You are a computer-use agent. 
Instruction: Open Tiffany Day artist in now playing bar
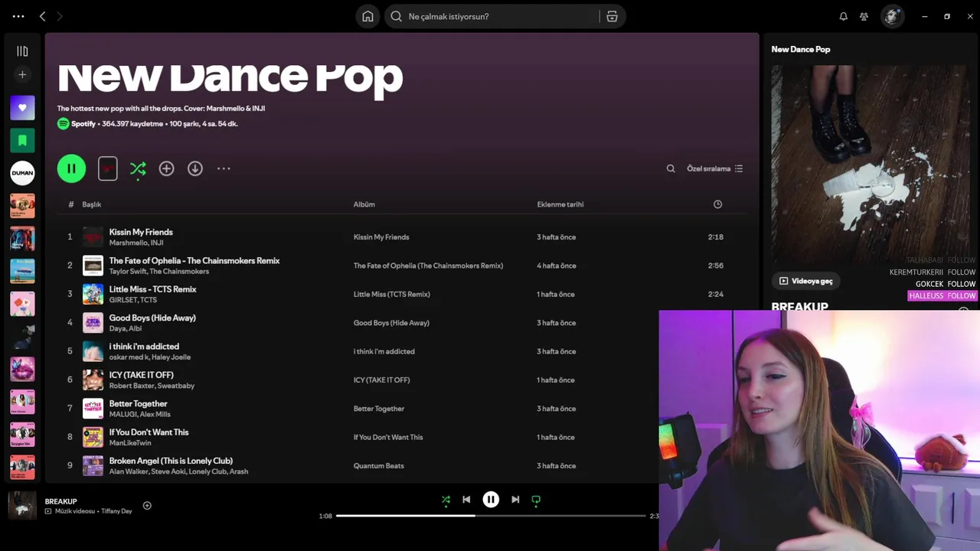tap(116, 511)
